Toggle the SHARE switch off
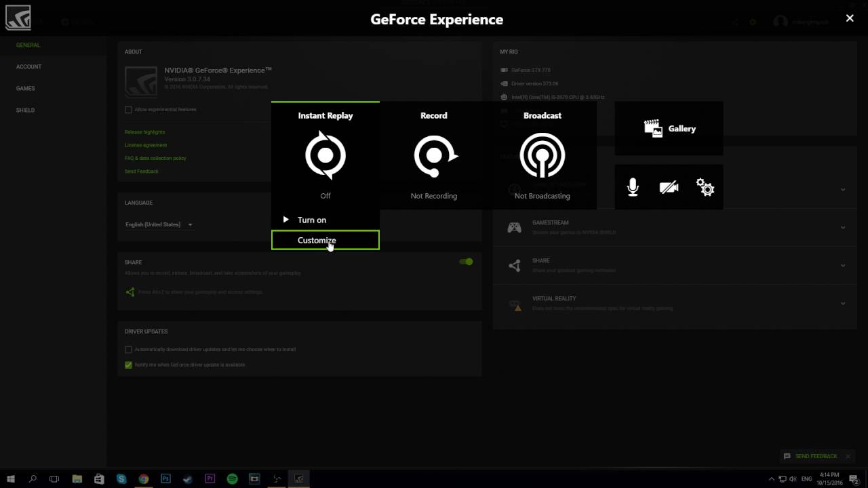 pos(466,262)
